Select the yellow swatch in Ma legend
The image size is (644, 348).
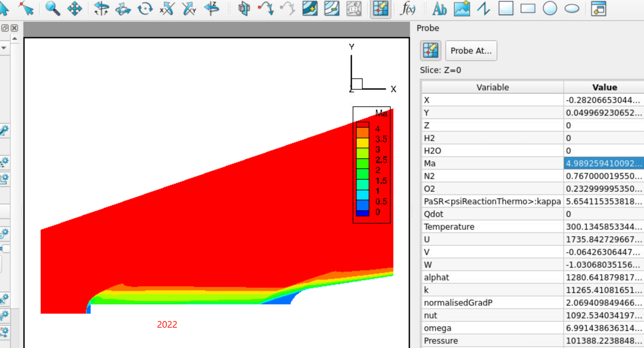[x=363, y=143]
